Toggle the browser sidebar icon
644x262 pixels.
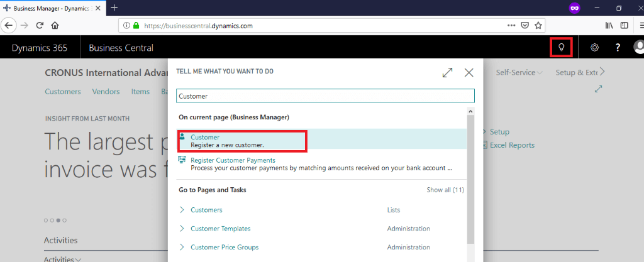click(625, 25)
